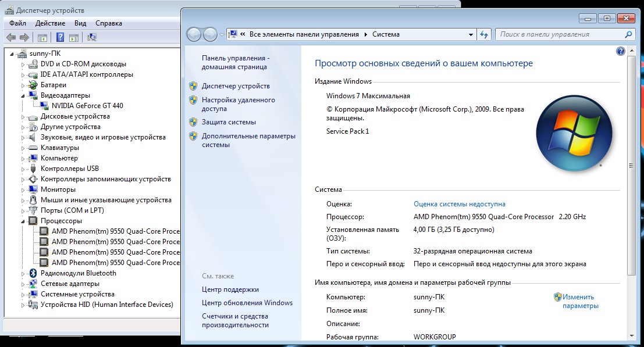Click the blue Help icon in Device Manager toolbar
The image size is (644, 347).
pos(60,38)
